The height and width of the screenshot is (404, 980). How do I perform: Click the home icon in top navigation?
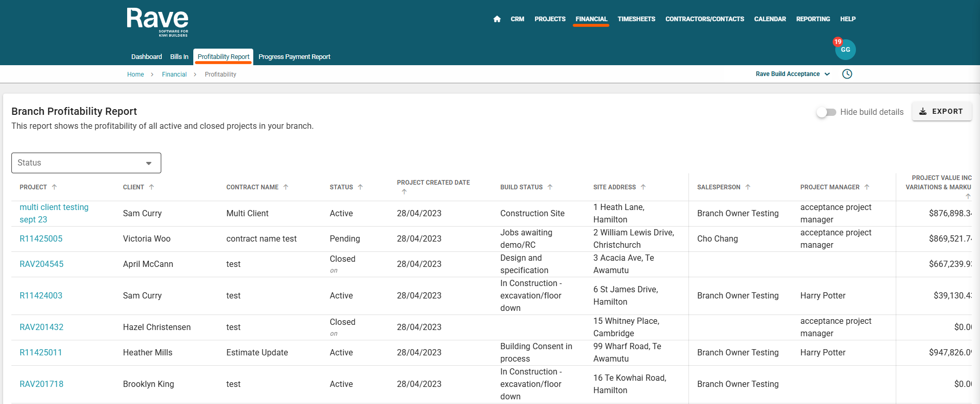pyautogui.click(x=497, y=19)
